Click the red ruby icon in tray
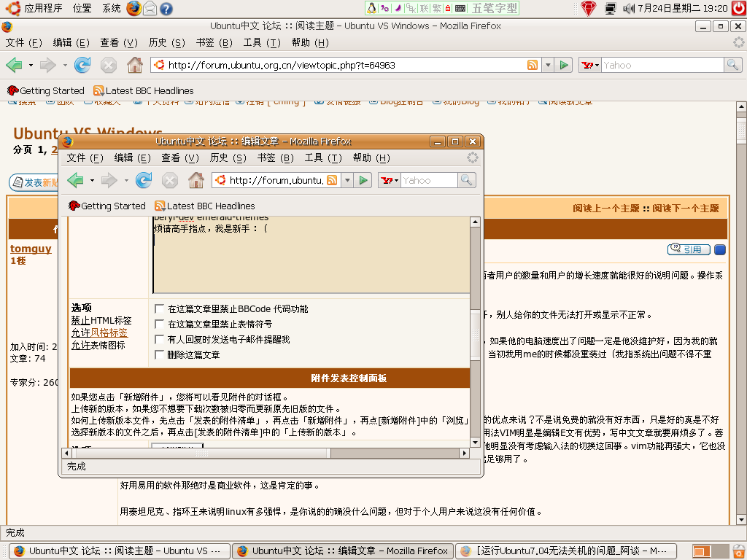 pos(589,8)
